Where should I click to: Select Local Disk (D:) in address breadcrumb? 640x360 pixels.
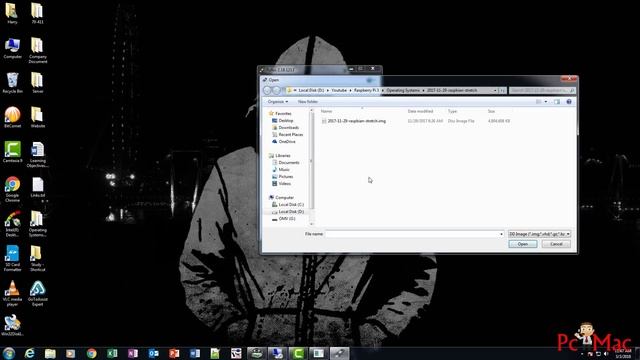(x=311, y=90)
